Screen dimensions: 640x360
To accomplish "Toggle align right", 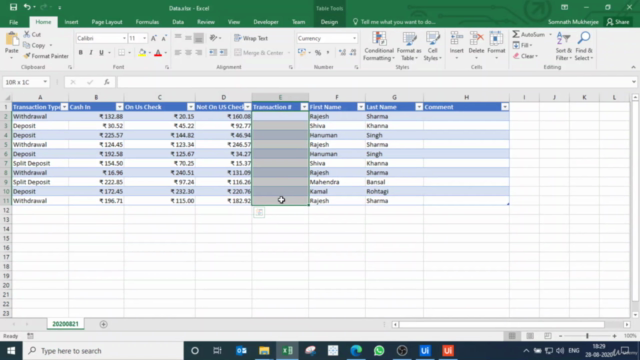I will point(199,53).
